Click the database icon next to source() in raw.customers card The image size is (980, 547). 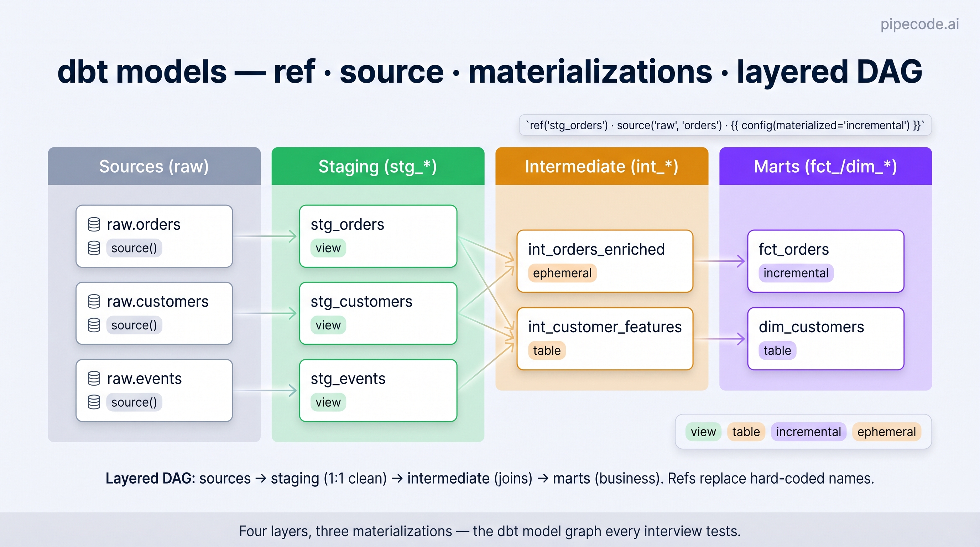[94, 325]
